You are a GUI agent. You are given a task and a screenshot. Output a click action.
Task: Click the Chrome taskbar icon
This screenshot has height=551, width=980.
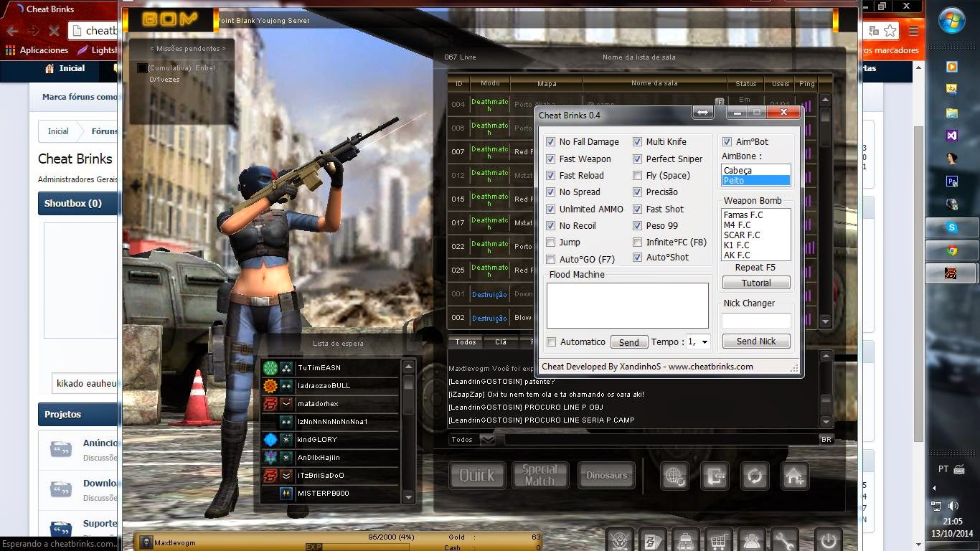tap(952, 250)
